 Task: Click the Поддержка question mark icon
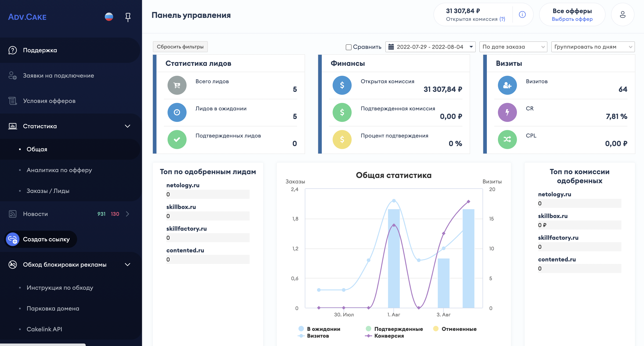pos(12,50)
